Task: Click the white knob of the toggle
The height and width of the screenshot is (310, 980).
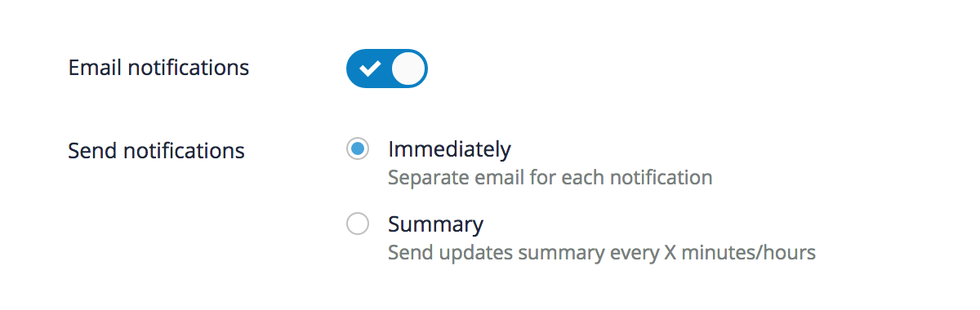Action: tap(408, 69)
